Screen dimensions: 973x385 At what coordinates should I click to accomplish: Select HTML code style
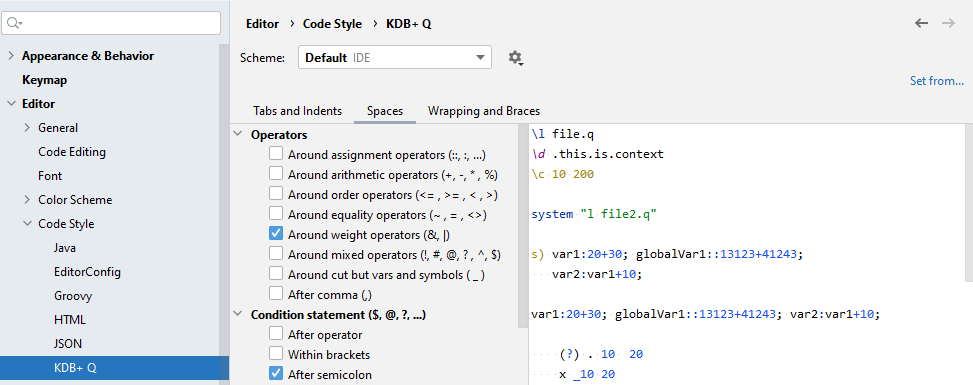coord(70,320)
